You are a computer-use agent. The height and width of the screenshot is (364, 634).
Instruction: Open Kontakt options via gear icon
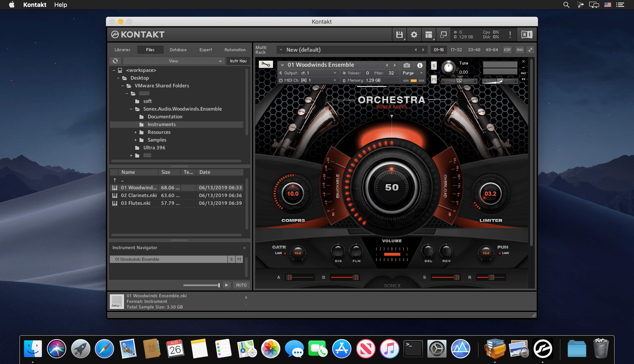[x=414, y=34]
